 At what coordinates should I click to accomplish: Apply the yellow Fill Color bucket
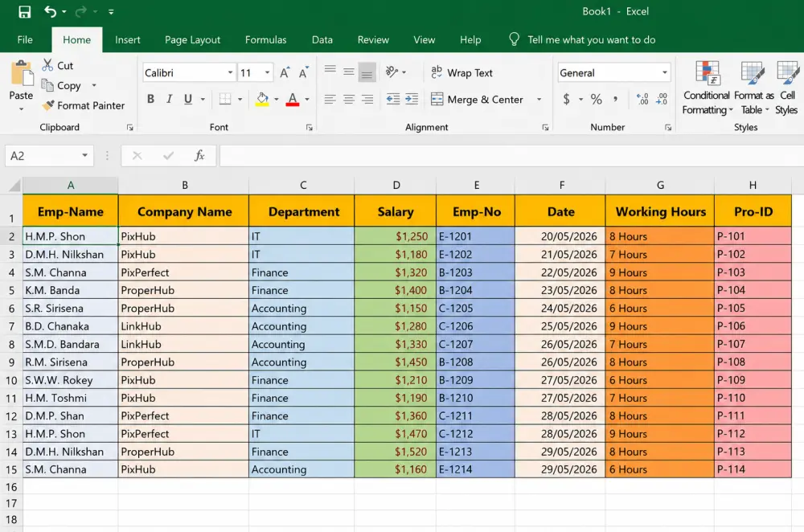tap(263, 99)
